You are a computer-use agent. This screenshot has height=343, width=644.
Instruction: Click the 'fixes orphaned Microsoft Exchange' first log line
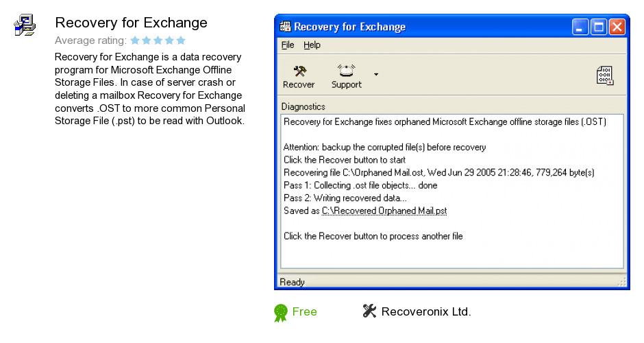pos(445,121)
